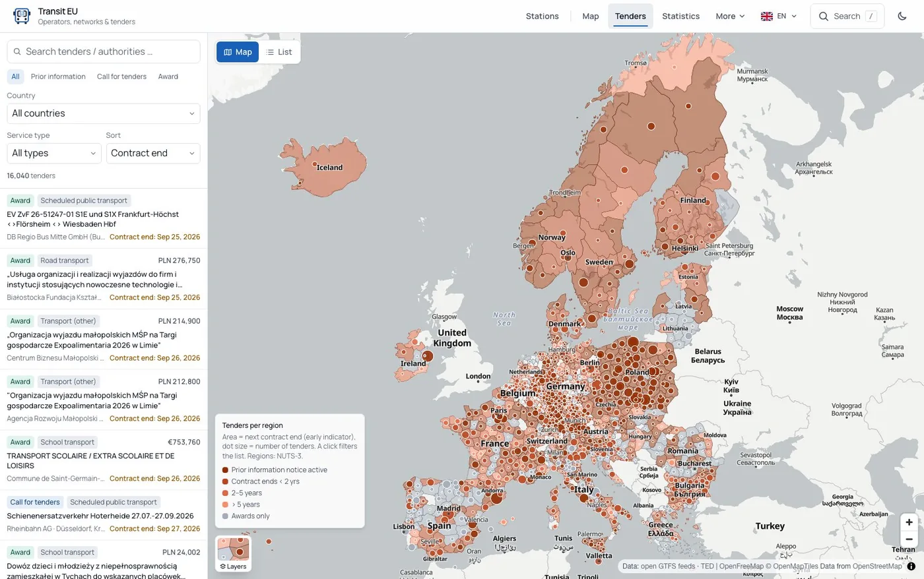Click the UK flag language icon
Screen dimensions: 924x579
pos(767,16)
